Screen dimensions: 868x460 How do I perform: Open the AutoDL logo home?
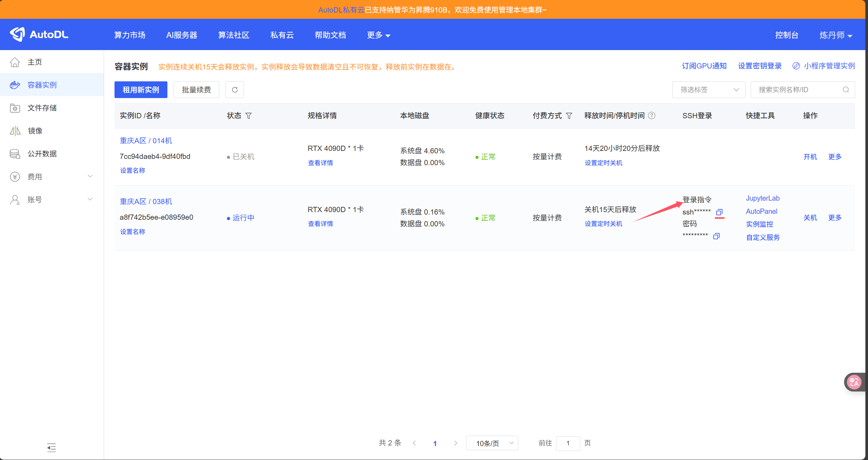pos(39,34)
